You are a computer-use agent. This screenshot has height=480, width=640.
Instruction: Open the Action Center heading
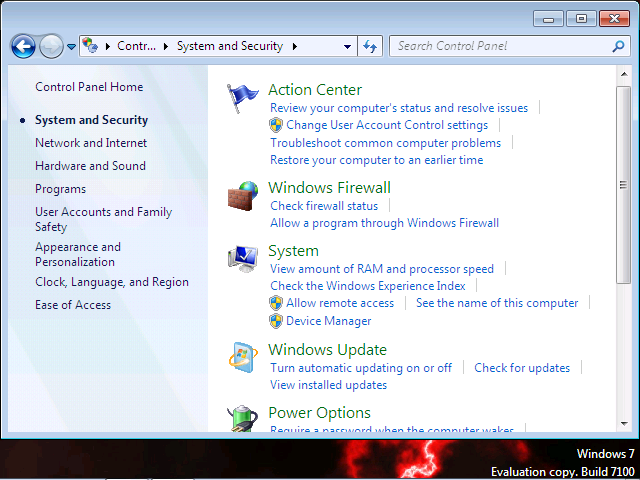click(315, 90)
